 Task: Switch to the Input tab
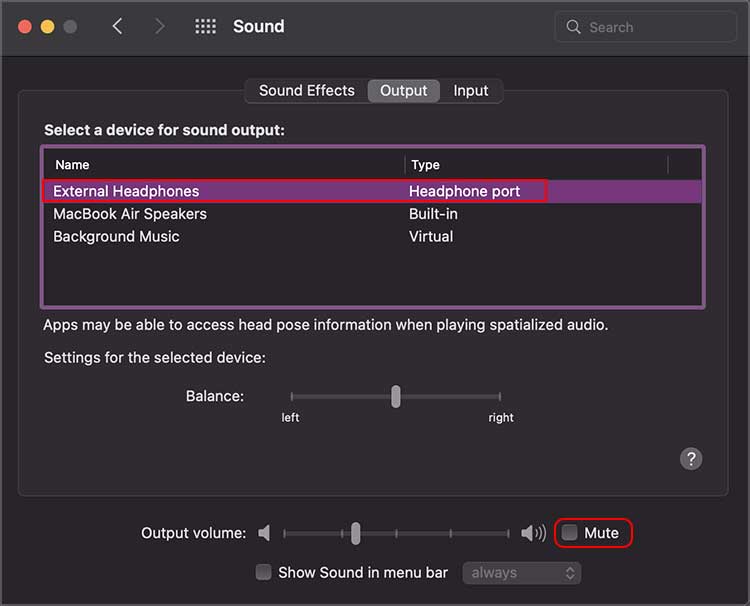pos(471,91)
